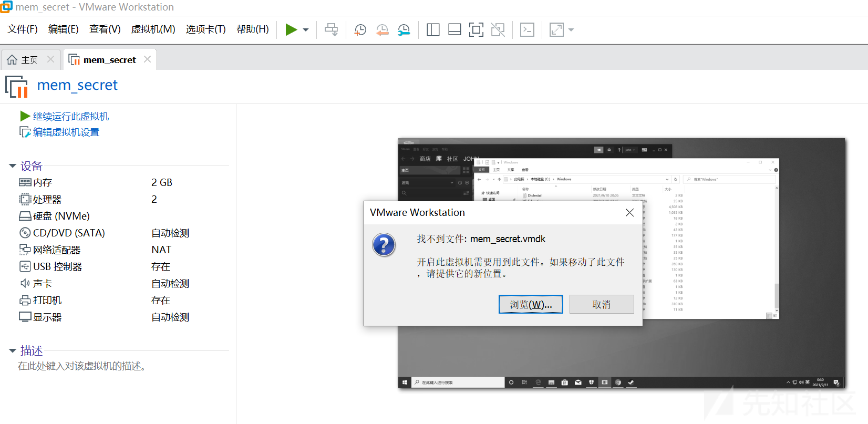Select the 硬盘 (NVMe) row label
Viewport: 868px width, 424px height.
click(x=61, y=216)
